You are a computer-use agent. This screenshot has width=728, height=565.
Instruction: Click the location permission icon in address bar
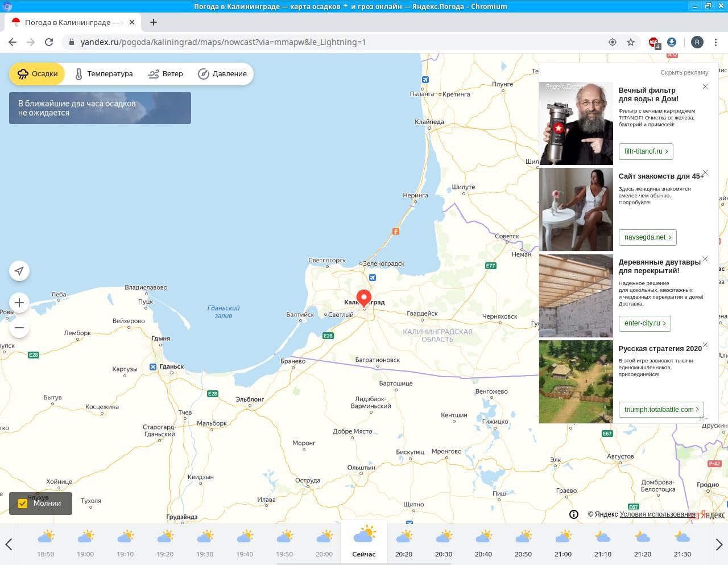(x=613, y=42)
